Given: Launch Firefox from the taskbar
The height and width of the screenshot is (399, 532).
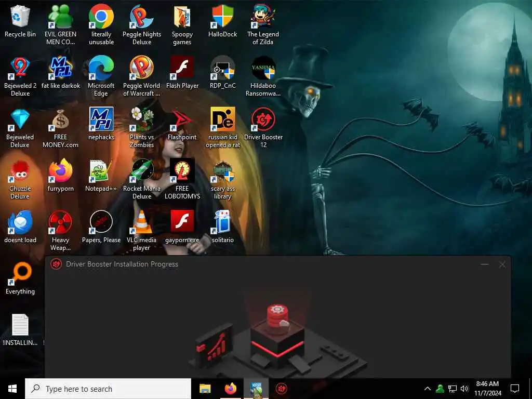Looking at the screenshot, I should [230, 389].
